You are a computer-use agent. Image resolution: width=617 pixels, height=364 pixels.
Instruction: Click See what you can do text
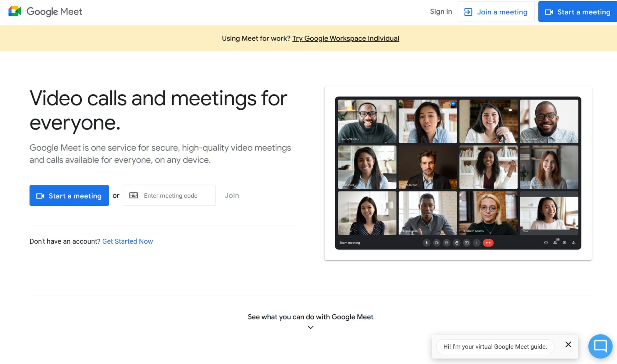coord(310,317)
